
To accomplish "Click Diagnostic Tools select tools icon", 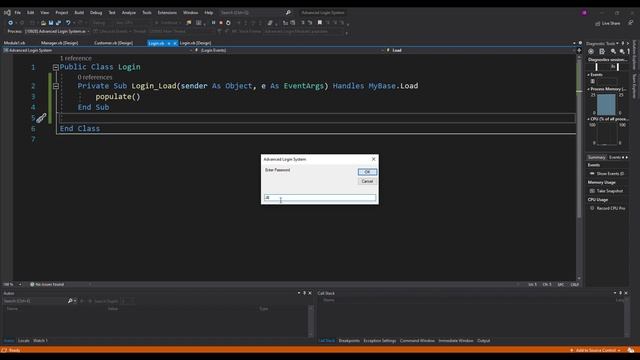I will 602,51.
